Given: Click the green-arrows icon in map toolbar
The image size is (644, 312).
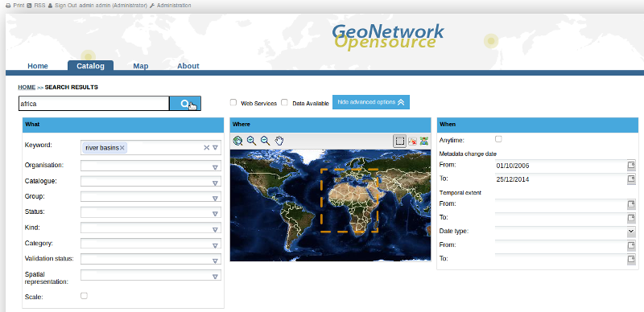Looking at the screenshot, I should pos(424,142).
